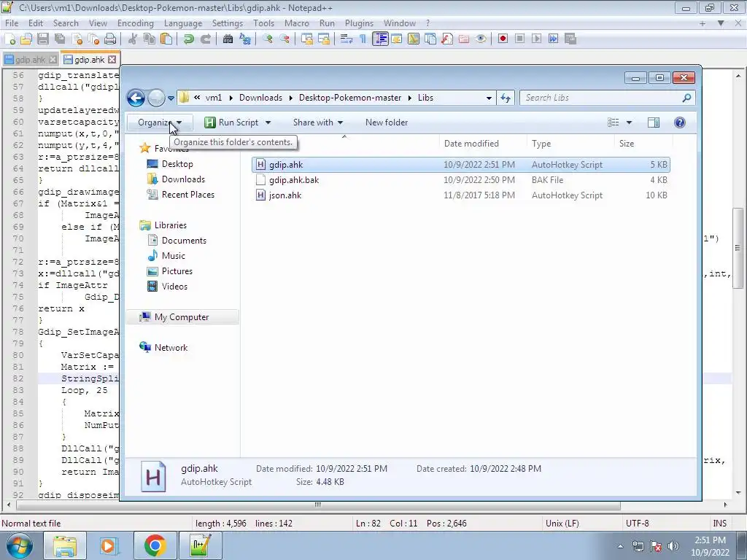Click the Change your view icon
Viewport: 747px width, 560px height.
click(x=613, y=122)
